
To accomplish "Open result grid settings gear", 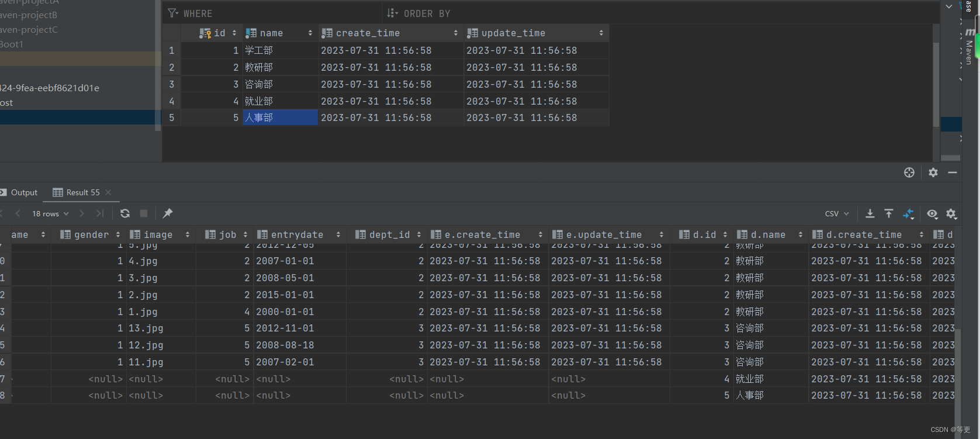I will pyautogui.click(x=951, y=214).
